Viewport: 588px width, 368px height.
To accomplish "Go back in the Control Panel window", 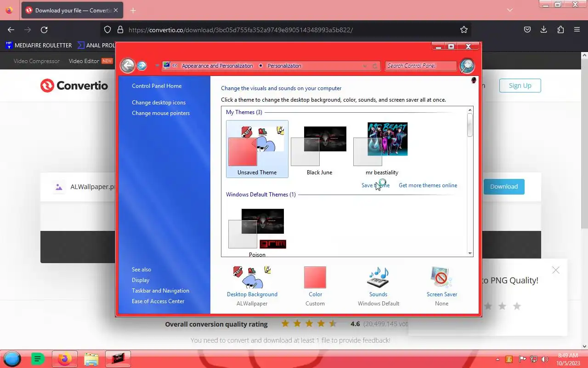I will tap(128, 65).
